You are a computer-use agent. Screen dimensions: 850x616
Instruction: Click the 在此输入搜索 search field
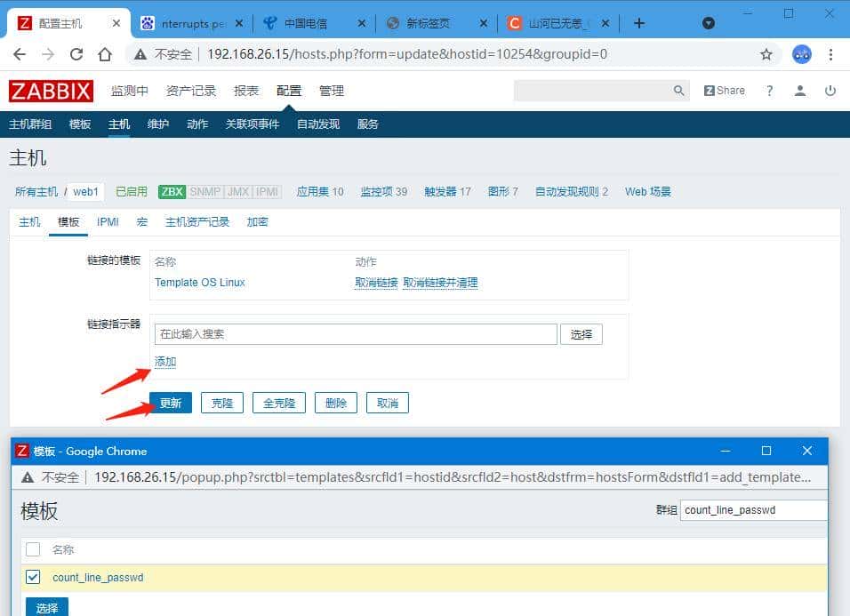(x=355, y=332)
